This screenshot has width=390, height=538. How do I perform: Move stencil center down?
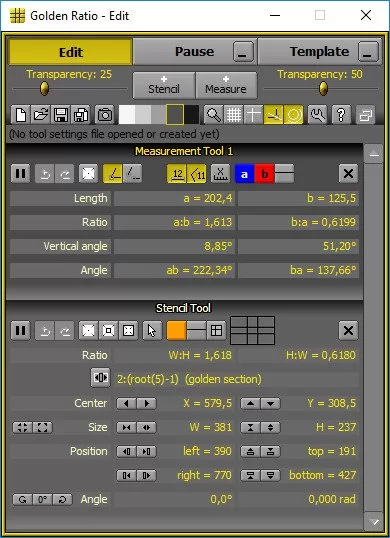coord(271,404)
